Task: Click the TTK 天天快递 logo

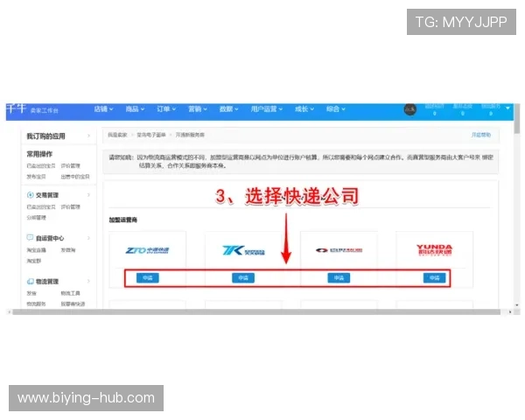Action: pos(243,250)
